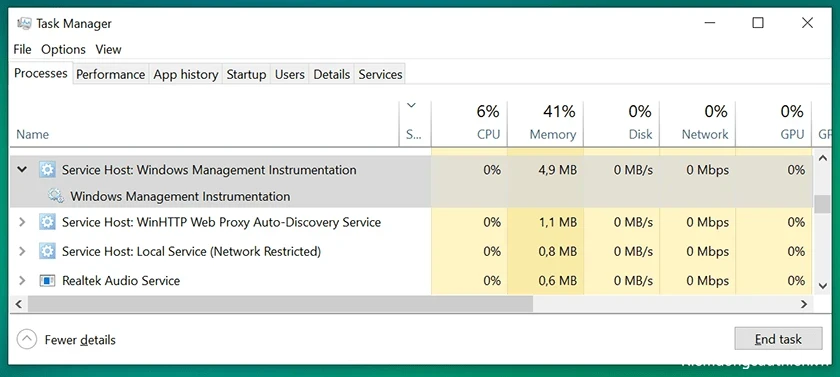
Task: Click the gear icon of Local Service host
Action: 47,251
